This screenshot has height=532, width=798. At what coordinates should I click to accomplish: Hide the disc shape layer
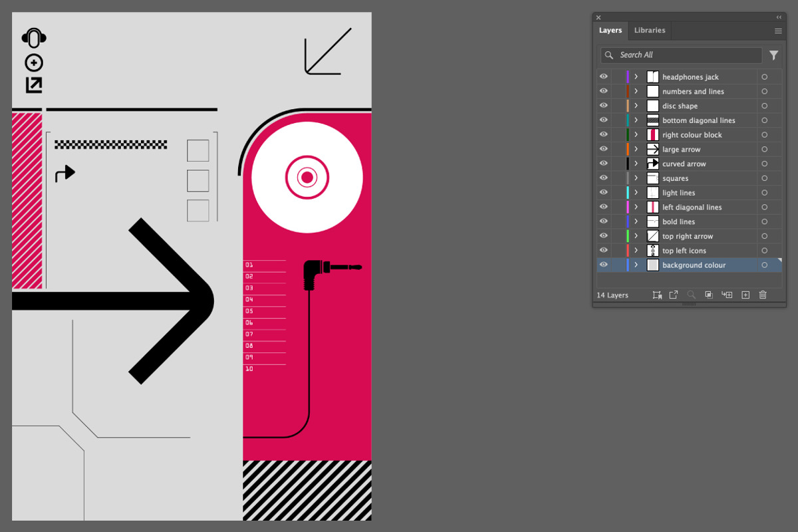pos(604,106)
